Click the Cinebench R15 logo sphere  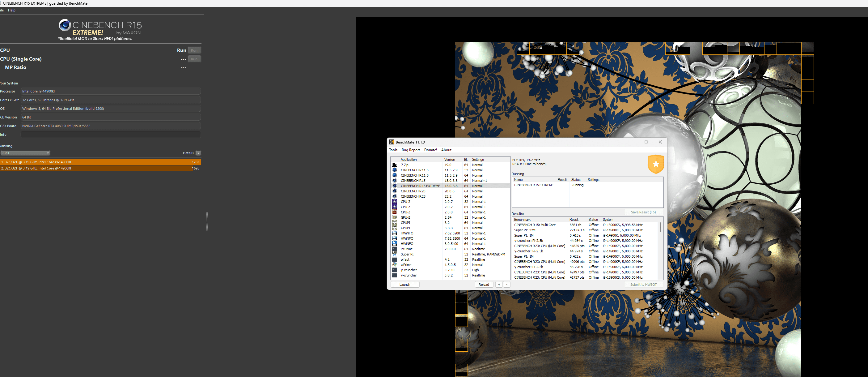pyautogui.click(x=65, y=25)
